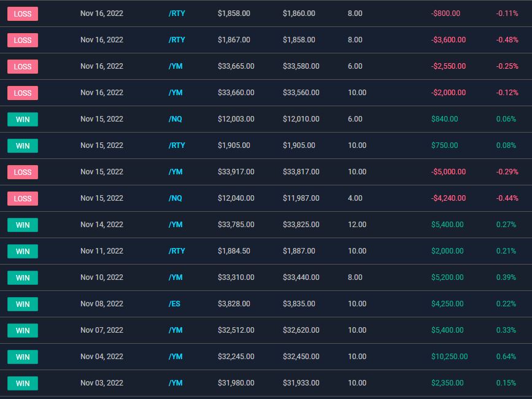The height and width of the screenshot is (399, 532).
Task: Click the 12.00 quantity cell
Action: click(357, 225)
